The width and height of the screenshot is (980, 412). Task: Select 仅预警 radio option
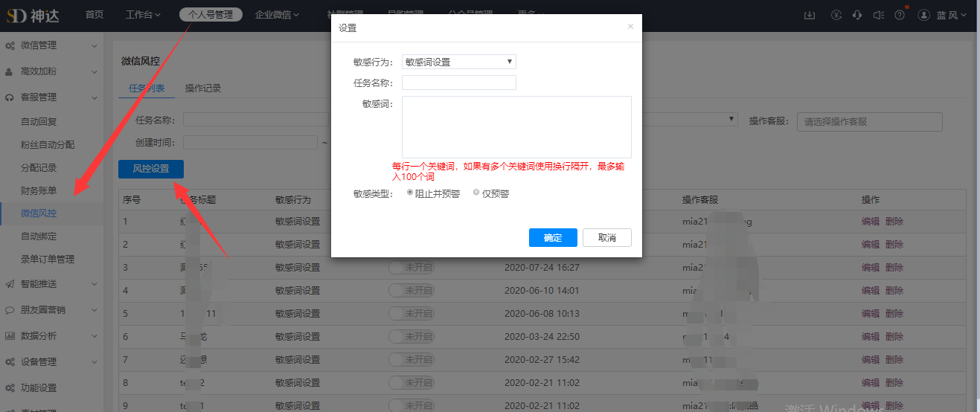[x=476, y=193]
